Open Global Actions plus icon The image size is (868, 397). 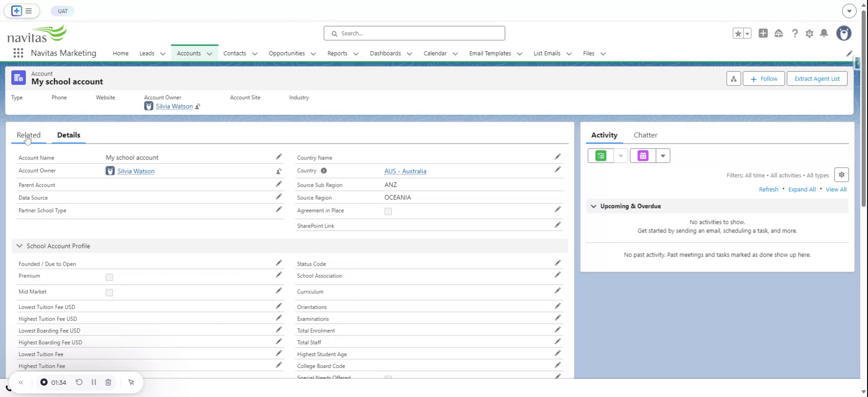763,33
